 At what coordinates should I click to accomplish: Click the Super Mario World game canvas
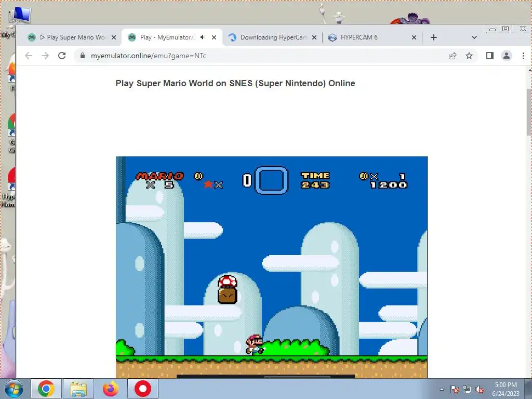pos(271,267)
